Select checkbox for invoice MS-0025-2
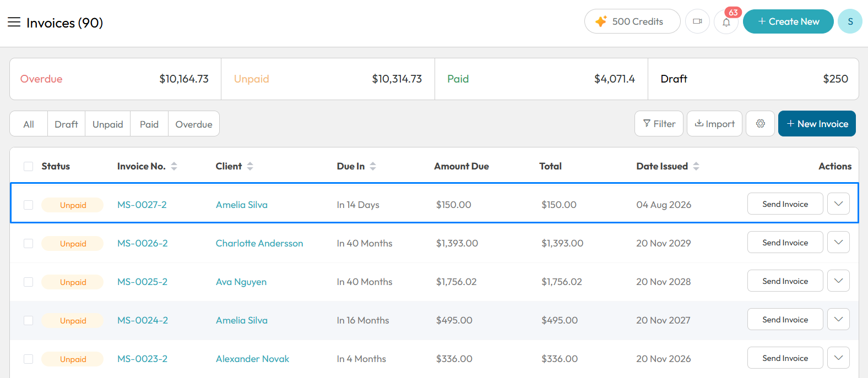 pyautogui.click(x=28, y=282)
